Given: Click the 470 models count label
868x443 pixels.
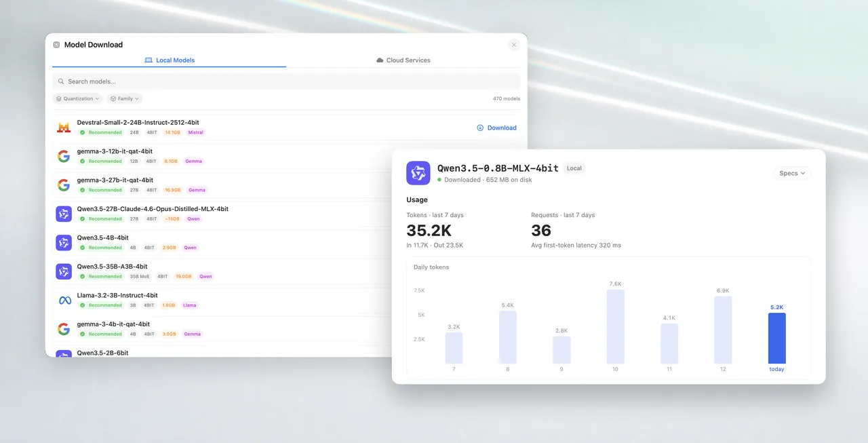Looking at the screenshot, I should pos(506,98).
